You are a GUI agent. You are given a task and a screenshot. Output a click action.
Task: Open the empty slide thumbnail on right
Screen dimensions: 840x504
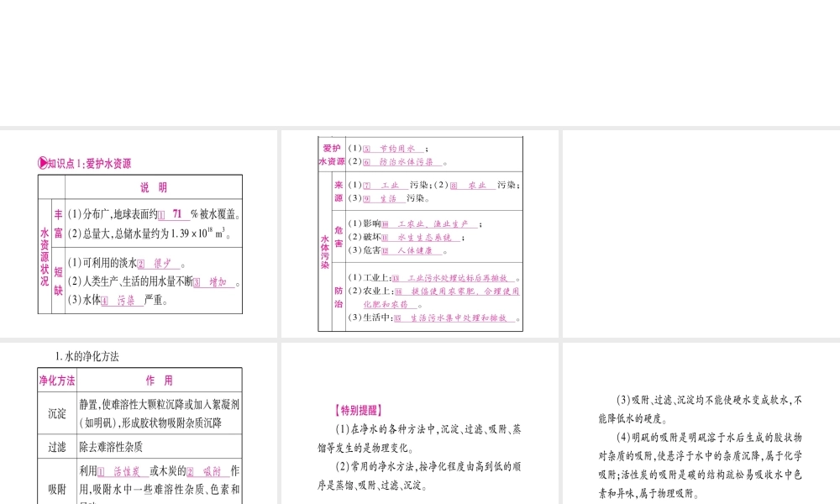pyautogui.click(x=700, y=233)
